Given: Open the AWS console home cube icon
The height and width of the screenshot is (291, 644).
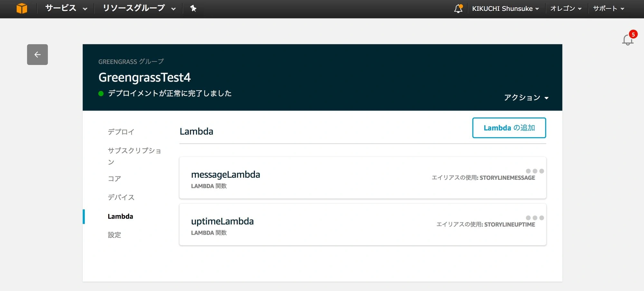Looking at the screenshot, I should point(22,8).
